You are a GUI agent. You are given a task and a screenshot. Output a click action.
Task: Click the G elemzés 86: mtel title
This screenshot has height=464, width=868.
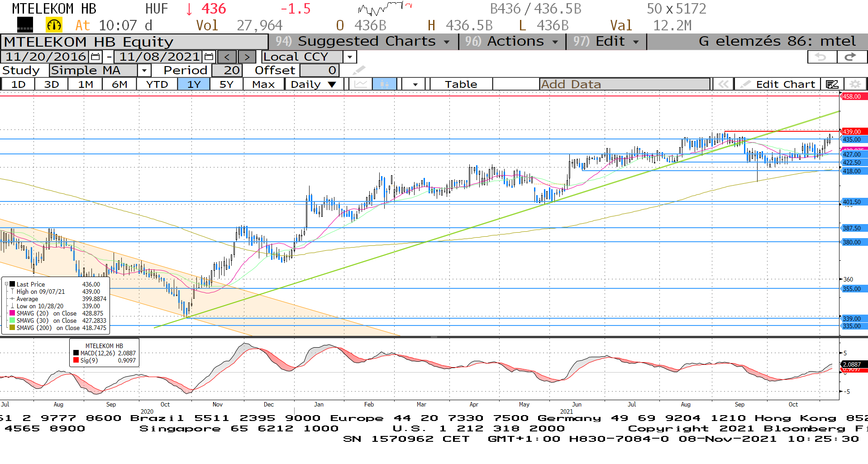tap(777, 41)
